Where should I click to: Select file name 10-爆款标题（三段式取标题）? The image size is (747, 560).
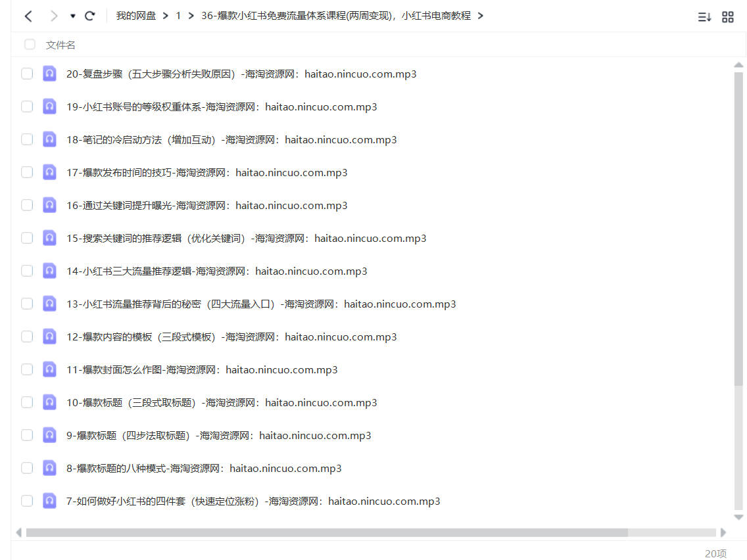[222, 402]
